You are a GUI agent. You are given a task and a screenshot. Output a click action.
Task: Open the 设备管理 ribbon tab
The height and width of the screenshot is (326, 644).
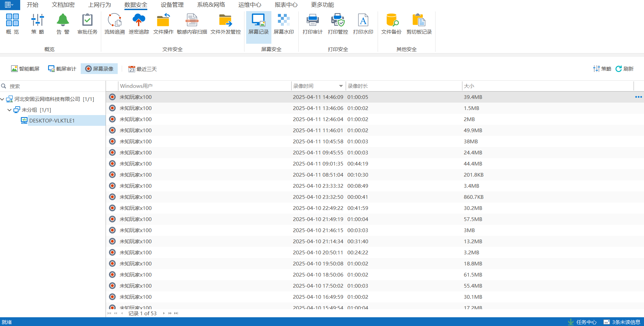tap(172, 5)
